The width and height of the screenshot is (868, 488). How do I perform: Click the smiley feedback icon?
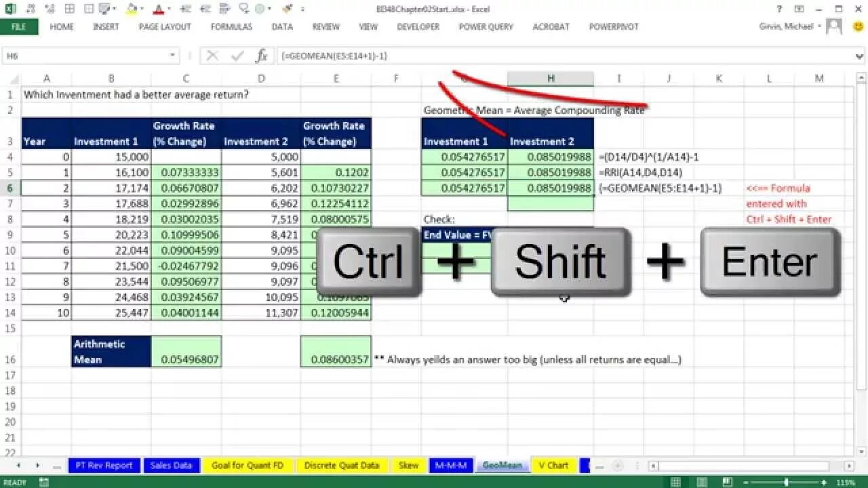click(x=859, y=27)
